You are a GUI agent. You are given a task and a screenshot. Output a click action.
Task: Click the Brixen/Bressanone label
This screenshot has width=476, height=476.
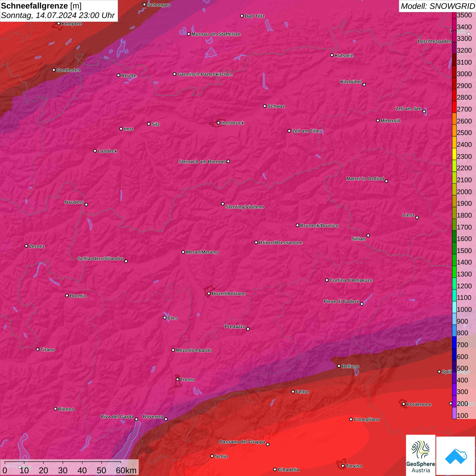pos(280,242)
